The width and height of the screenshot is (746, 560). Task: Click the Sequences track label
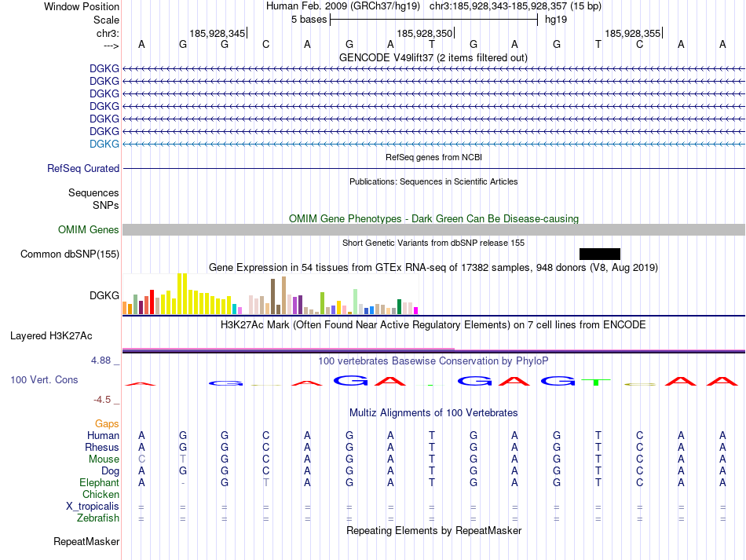click(x=93, y=192)
